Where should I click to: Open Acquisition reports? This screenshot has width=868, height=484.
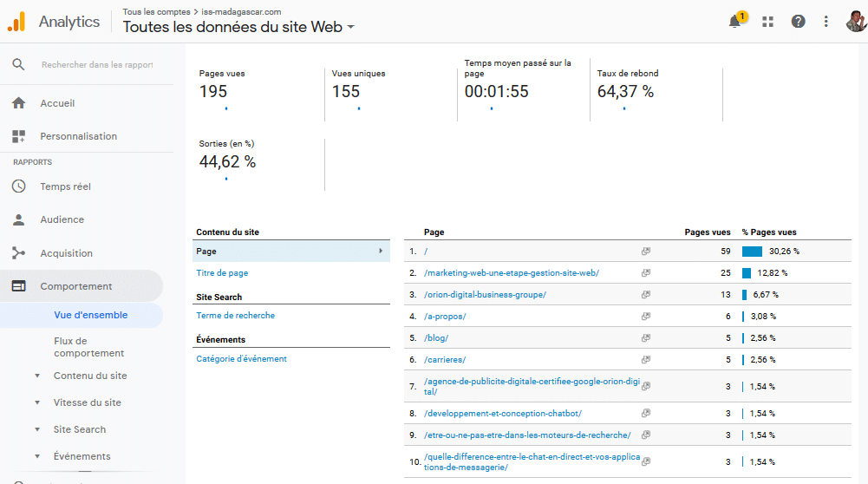point(66,253)
